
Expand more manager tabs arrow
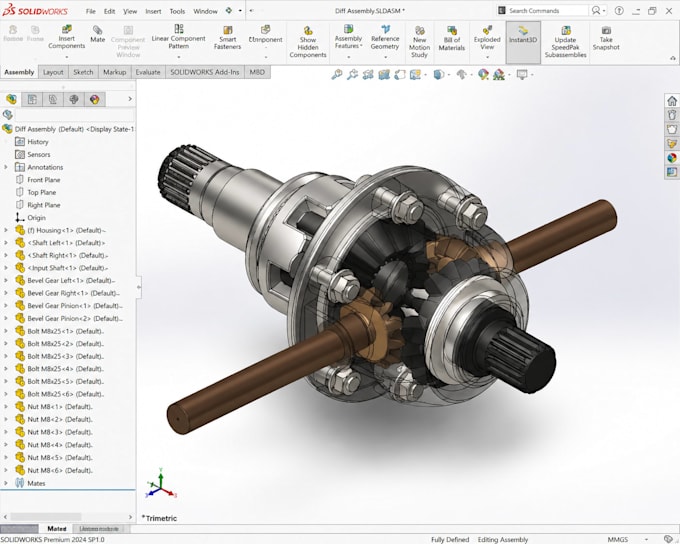[130, 99]
